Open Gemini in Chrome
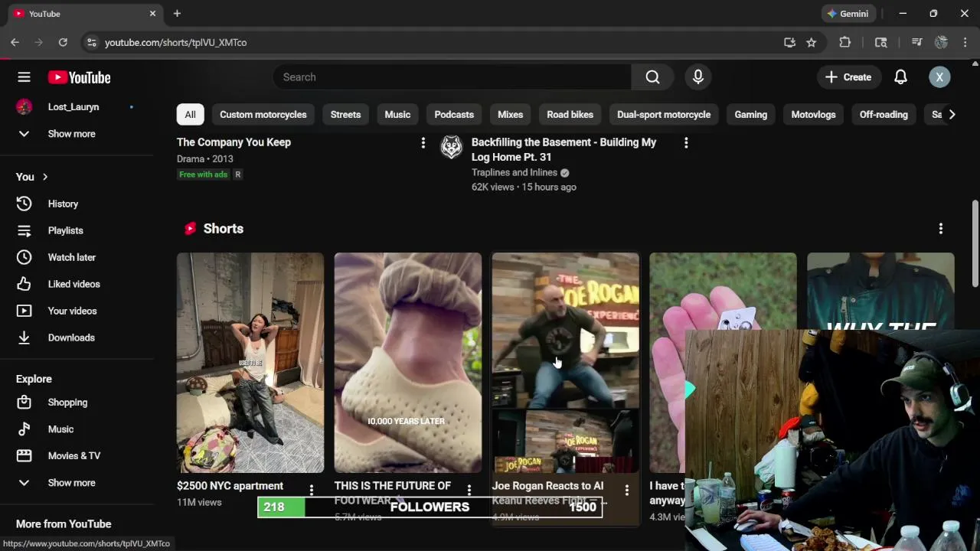 [x=848, y=14]
